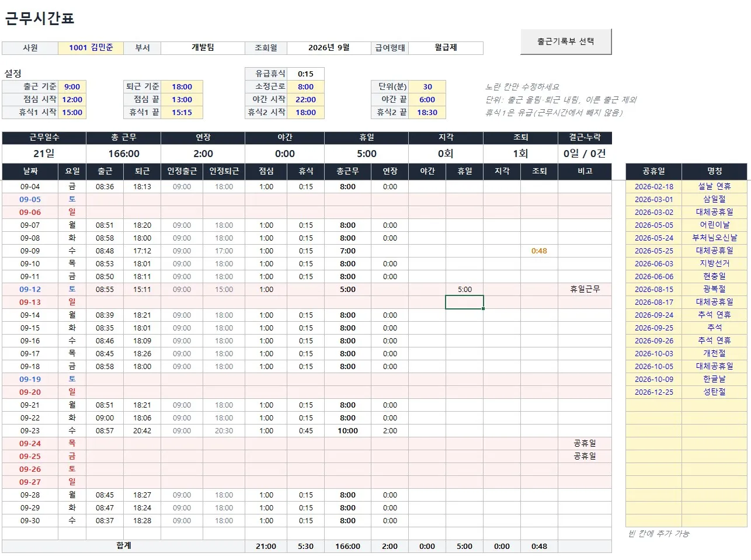
Task: Edit the 점심 끝 value 13:00
Action: [x=182, y=99]
